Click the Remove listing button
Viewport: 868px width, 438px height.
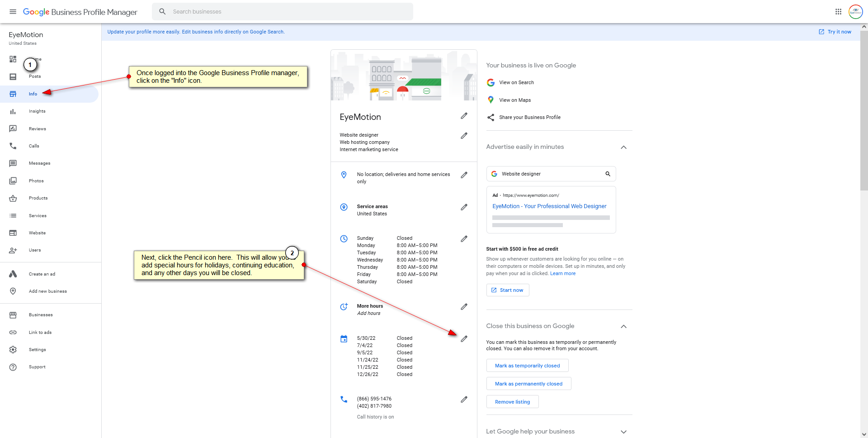513,402
